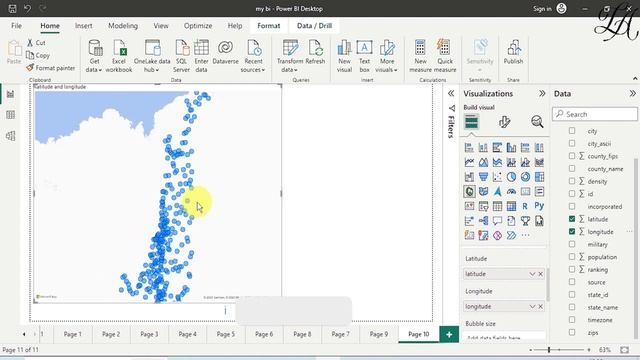
Task: Open OneLake data hub
Action: tap(152, 56)
